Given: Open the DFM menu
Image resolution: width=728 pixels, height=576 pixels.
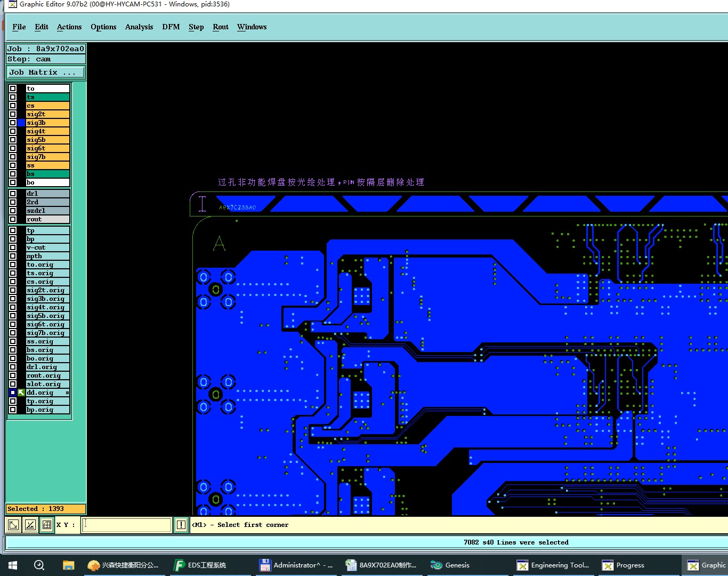Looking at the screenshot, I should click(x=171, y=27).
